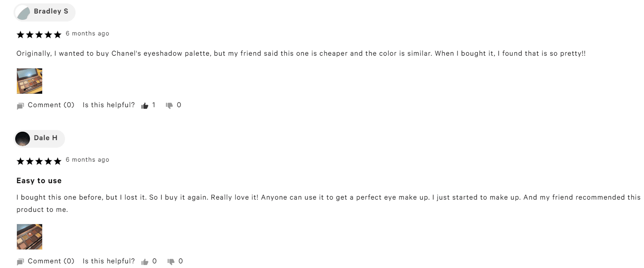Open "Comment (0)" on Bradley S's review
This screenshot has width=644, height=268.
[51, 105]
